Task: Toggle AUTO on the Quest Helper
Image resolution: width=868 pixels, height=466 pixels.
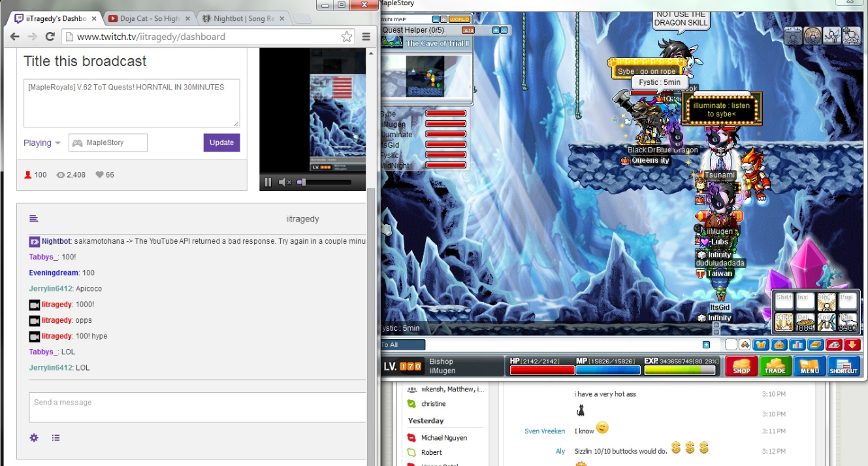Action: tap(468, 30)
